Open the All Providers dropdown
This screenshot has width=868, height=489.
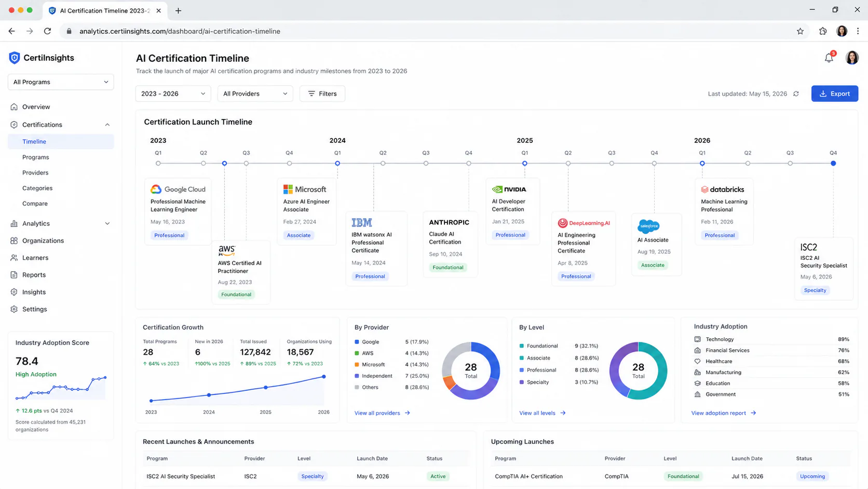[255, 94]
